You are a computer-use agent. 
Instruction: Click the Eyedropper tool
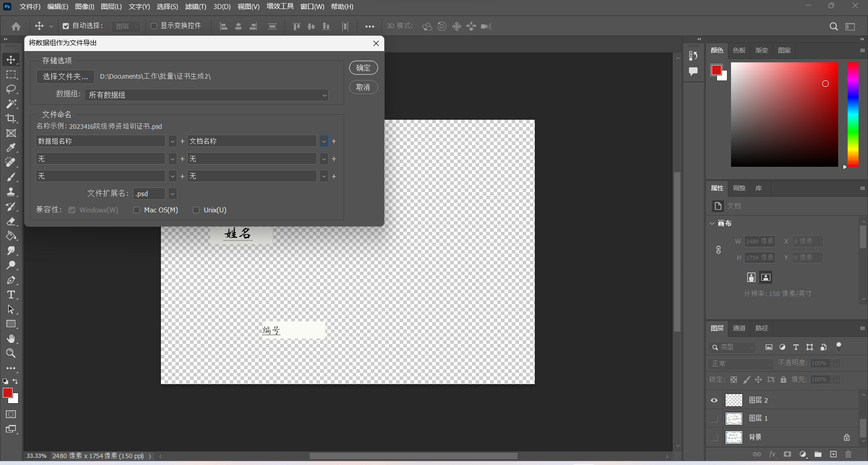11,148
